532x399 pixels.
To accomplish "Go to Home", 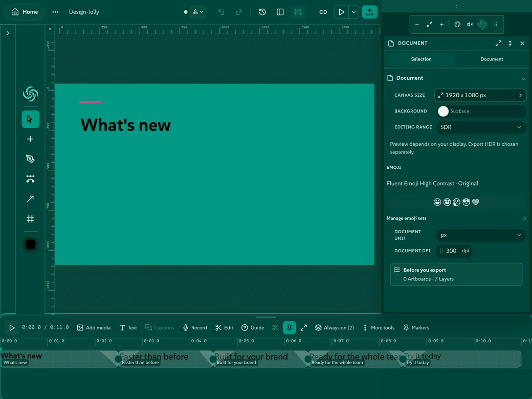I will tap(25, 12).
